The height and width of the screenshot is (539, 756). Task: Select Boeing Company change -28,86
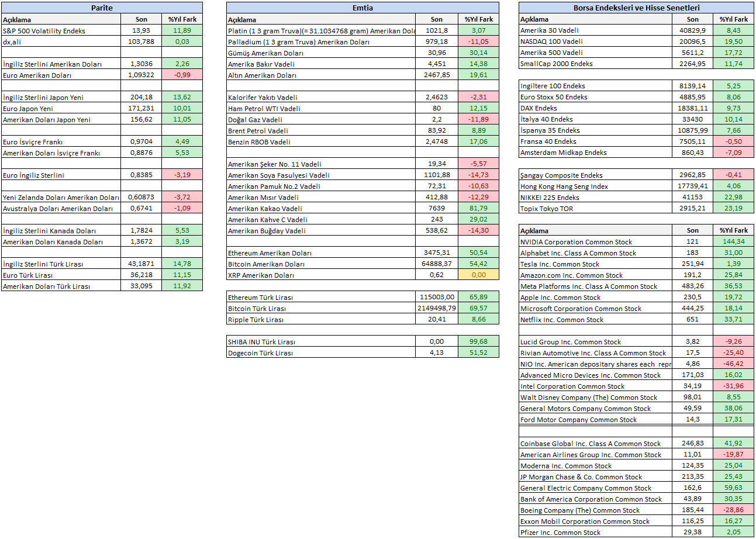[x=734, y=510]
